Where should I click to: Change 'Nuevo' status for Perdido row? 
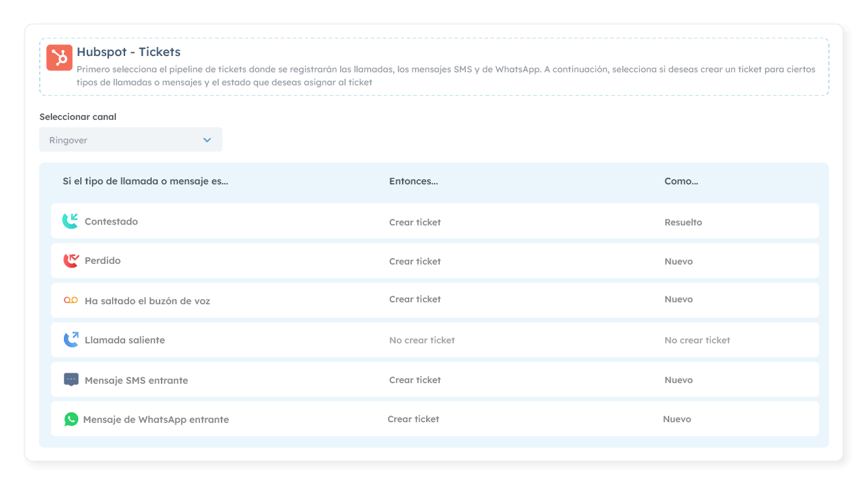point(678,261)
